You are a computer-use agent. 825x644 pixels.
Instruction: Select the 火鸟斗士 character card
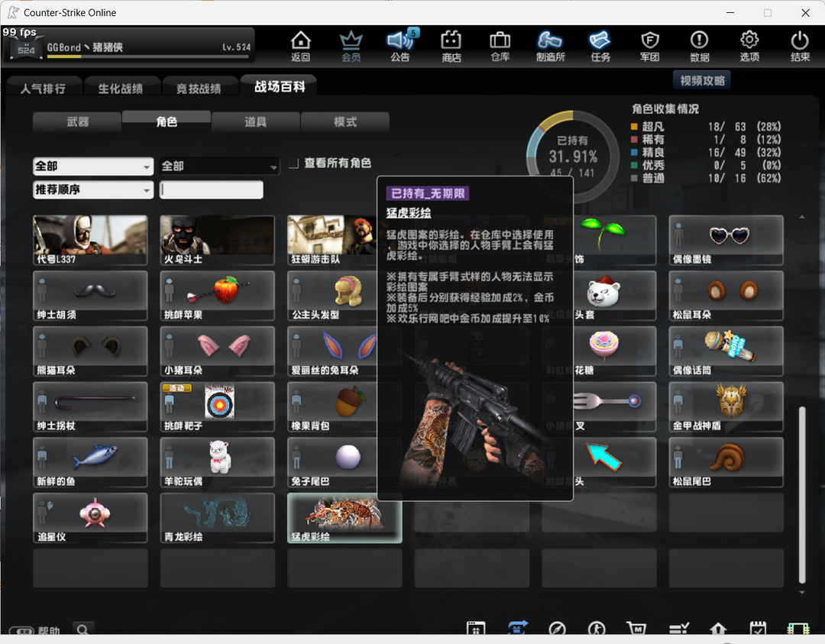217,240
